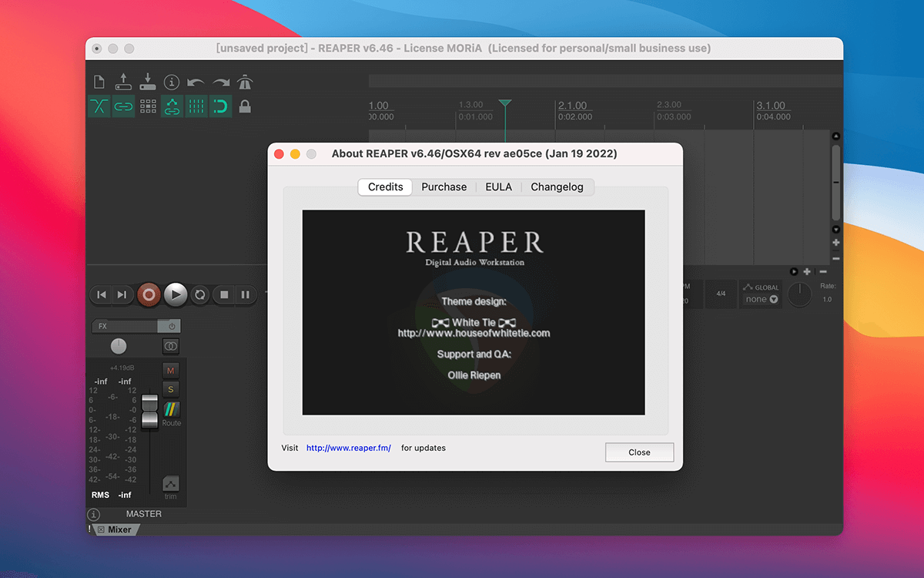Image resolution: width=924 pixels, height=578 pixels.
Task: Select the MASTER track name label
Action: [144, 514]
